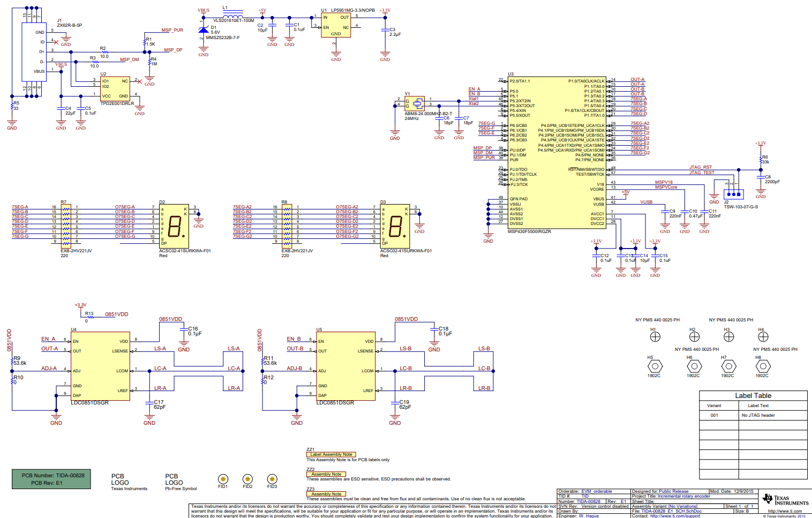
Task: Click the ZZ1 Label Assembly Note box
Action: 331,454
